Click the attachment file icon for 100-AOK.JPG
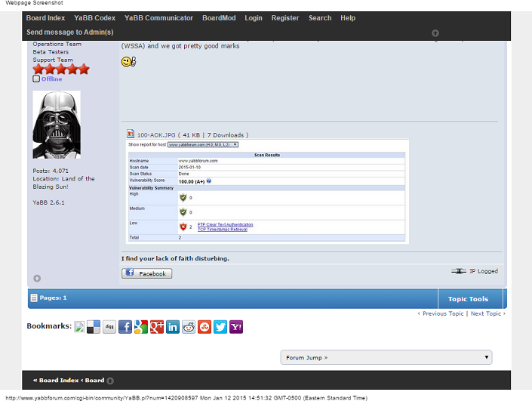Viewport: 532px width, 401px height. point(131,134)
